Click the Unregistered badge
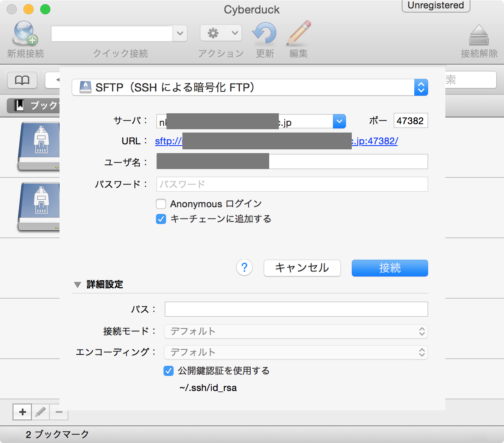 (x=436, y=5)
